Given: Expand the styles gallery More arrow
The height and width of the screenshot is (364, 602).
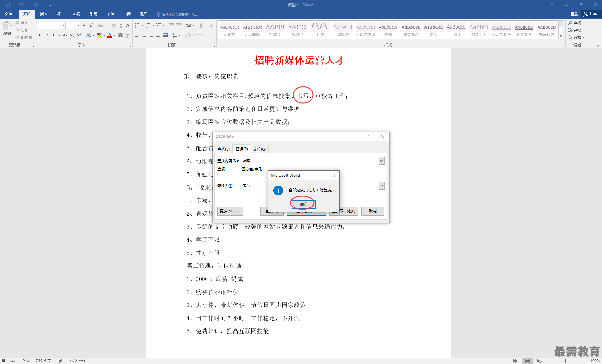Looking at the screenshot, I should point(561,36).
